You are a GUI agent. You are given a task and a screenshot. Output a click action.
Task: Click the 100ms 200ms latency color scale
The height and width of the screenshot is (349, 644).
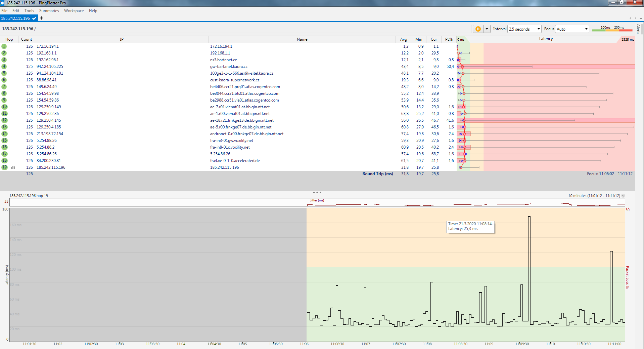[x=612, y=29]
